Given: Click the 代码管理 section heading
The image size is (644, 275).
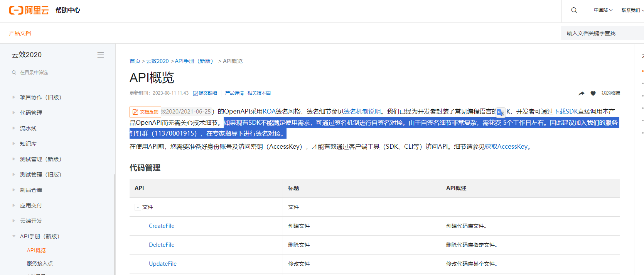Looking at the screenshot, I should pos(145,168).
